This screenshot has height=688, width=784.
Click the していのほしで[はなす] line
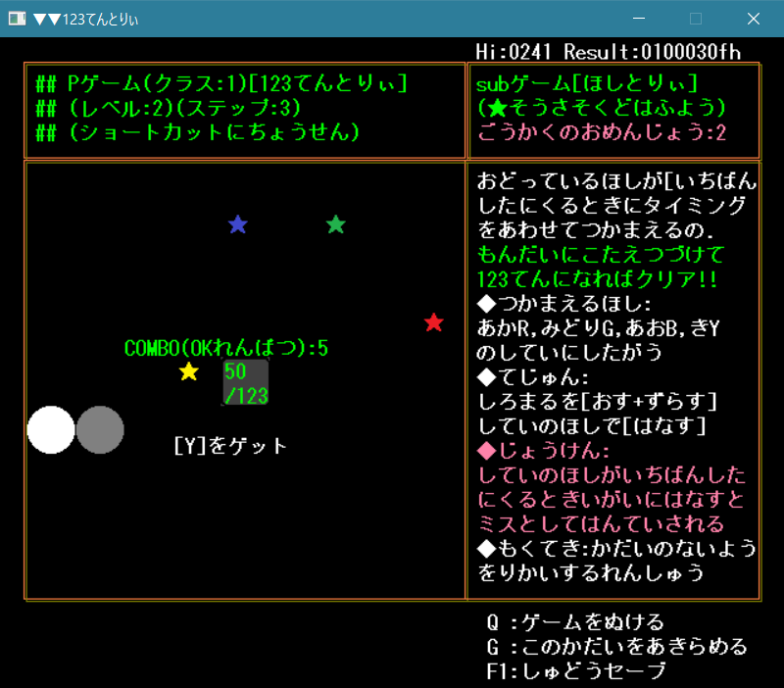point(592,426)
